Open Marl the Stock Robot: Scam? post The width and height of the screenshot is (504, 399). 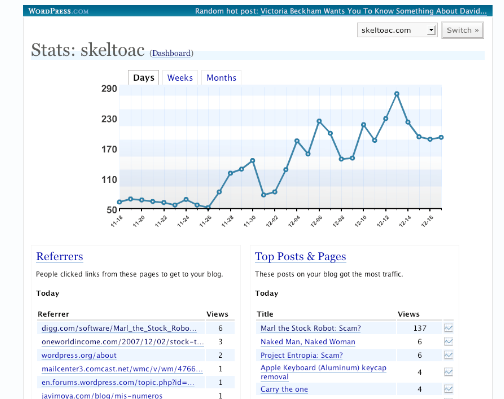[x=311, y=328]
